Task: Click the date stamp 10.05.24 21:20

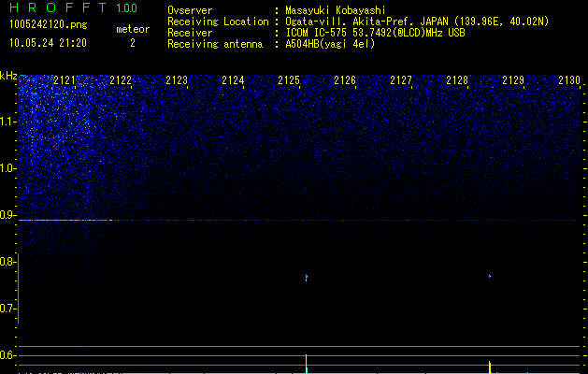Action: tap(48, 43)
